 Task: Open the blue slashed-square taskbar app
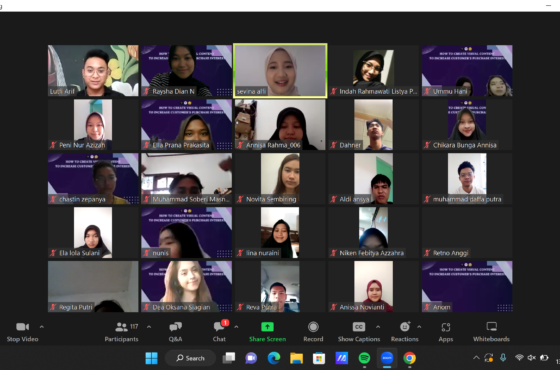341,358
